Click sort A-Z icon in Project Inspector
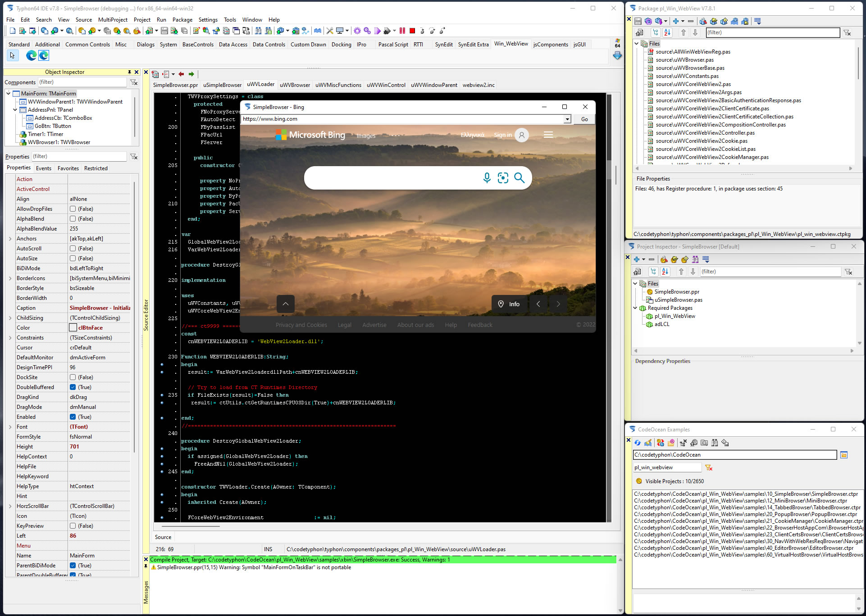866x616 pixels. [x=665, y=272]
